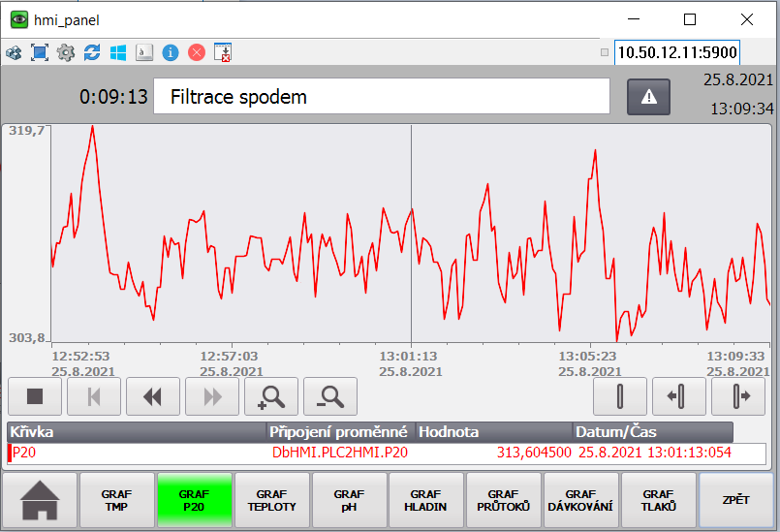
Task: Go to the home screen
Action: point(41,501)
